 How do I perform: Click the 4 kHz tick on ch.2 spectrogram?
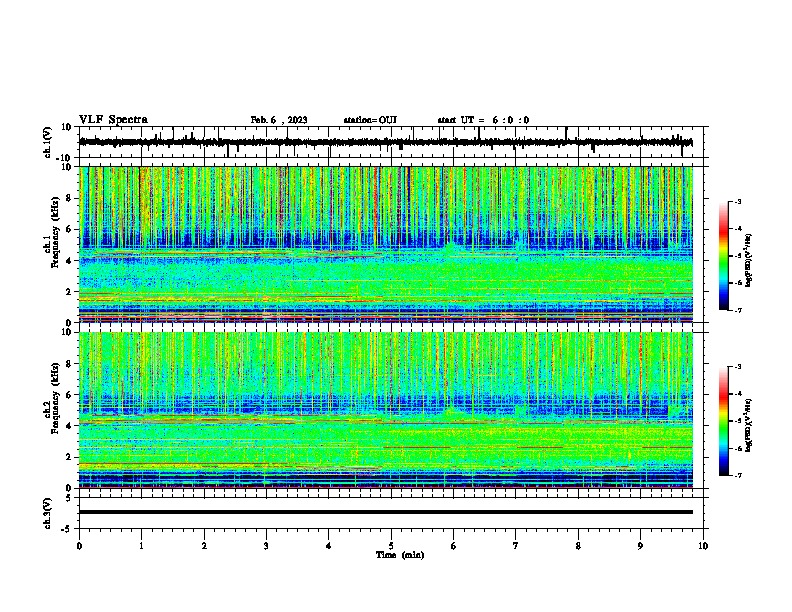point(69,426)
